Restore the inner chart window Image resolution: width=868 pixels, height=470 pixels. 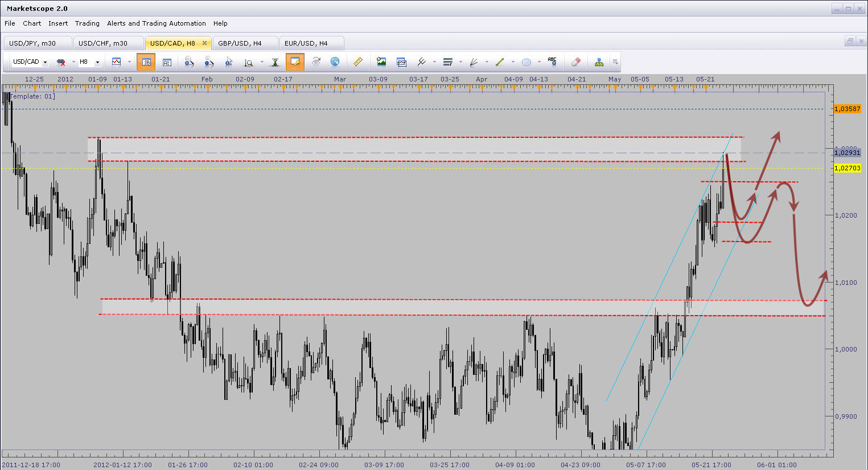click(850, 41)
